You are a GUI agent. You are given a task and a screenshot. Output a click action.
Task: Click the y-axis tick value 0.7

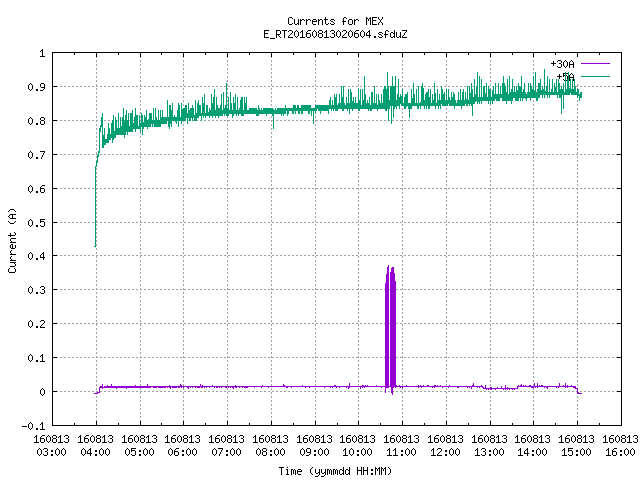pos(36,155)
